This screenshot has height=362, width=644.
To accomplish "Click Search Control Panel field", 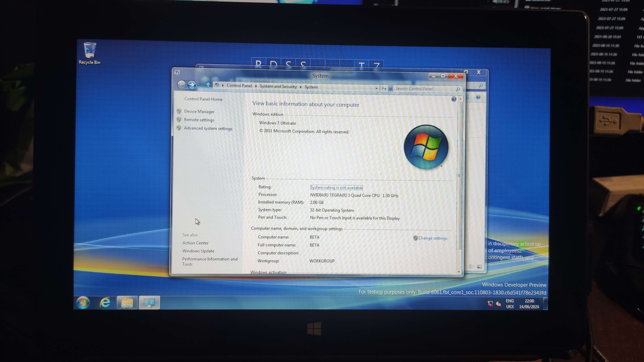I will 428,89.
